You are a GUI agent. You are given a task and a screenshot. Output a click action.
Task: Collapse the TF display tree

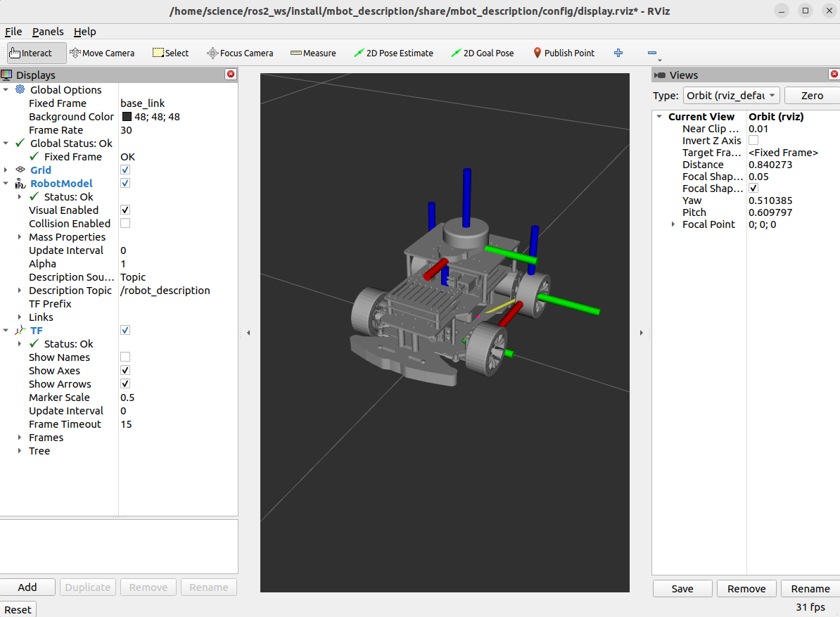[6, 330]
